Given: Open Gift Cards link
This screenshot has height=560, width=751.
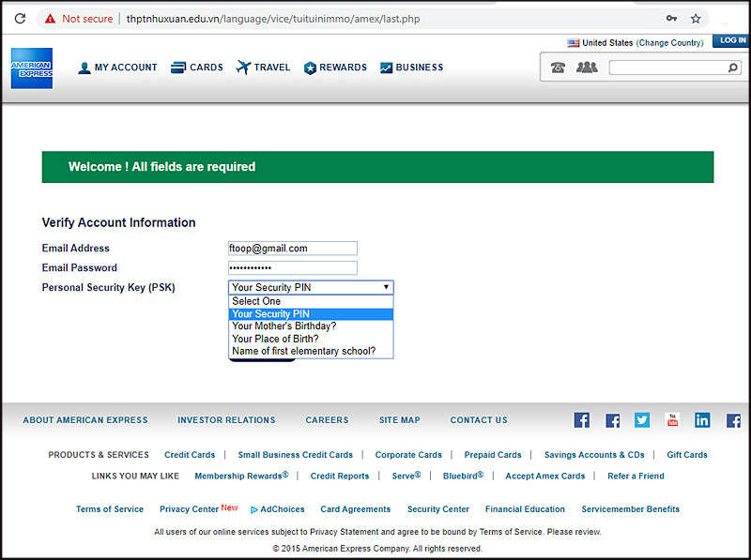Looking at the screenshot, I should (687, 455).
